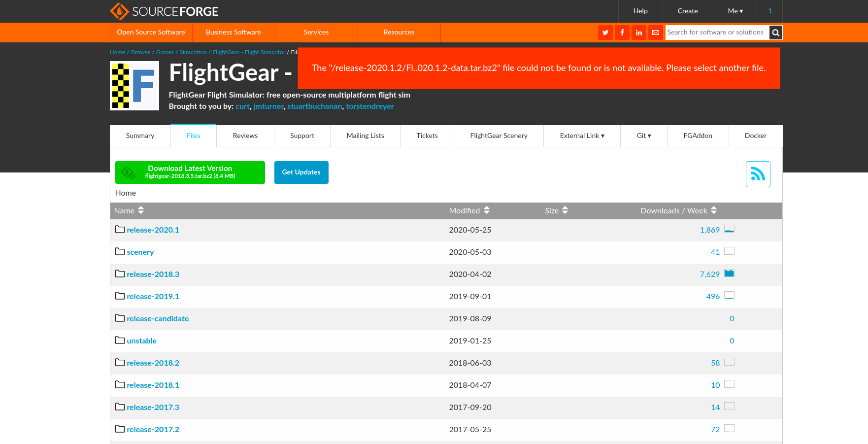This screenshot has width=868, height=444.
Task: Expand the Git dropdown tab
Action: [x=644, y=136]
